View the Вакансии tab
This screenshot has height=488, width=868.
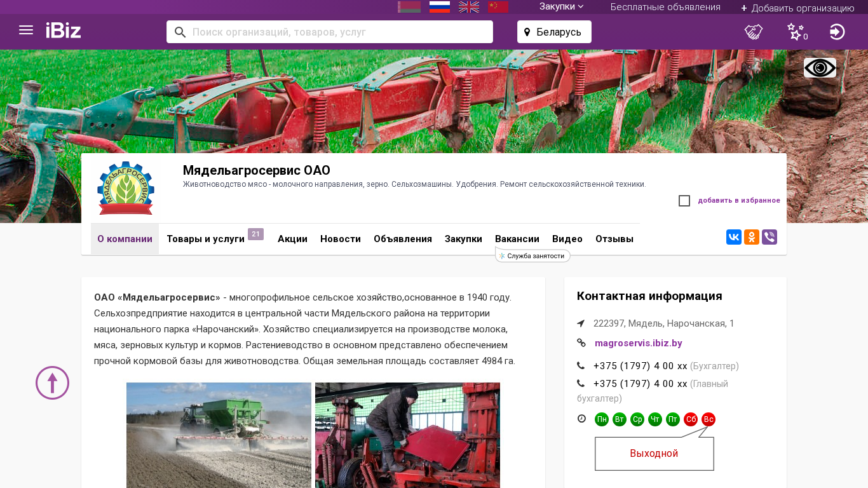tap(517, 239)
